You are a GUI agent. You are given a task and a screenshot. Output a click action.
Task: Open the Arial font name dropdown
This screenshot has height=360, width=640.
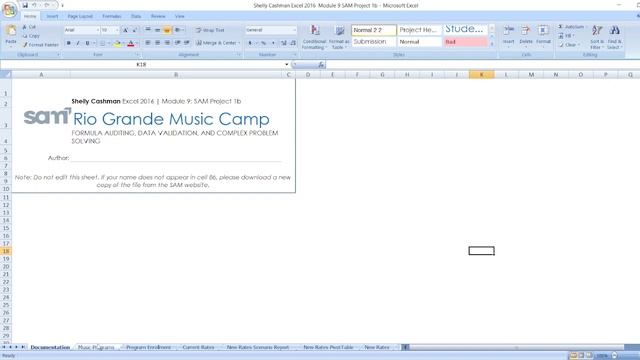click(98, 30)
